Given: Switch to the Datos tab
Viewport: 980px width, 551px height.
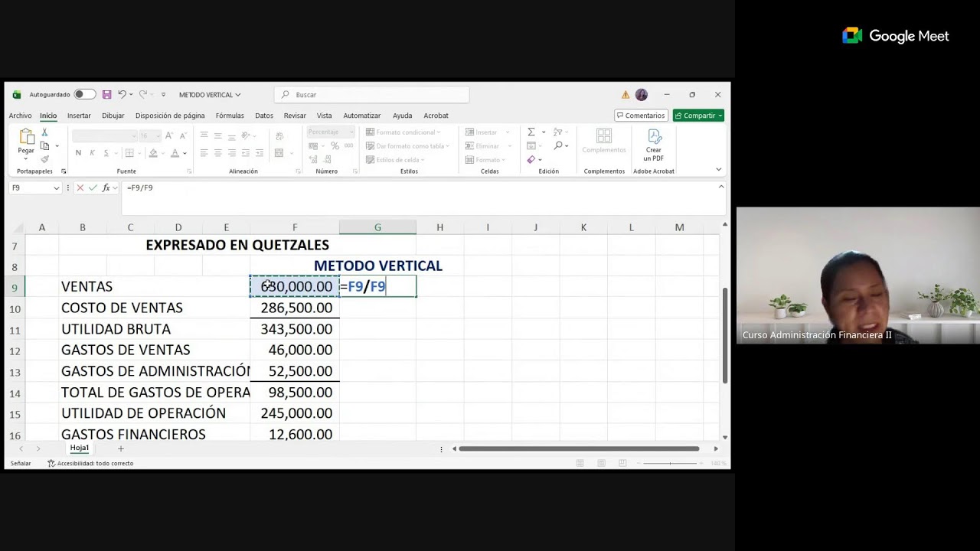Looking at the screenshot, I should (x=264, y=116).
